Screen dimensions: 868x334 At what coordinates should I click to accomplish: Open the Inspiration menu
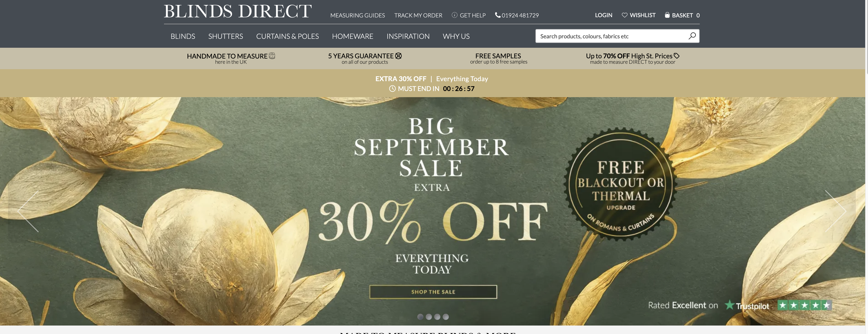click(408, 36)
